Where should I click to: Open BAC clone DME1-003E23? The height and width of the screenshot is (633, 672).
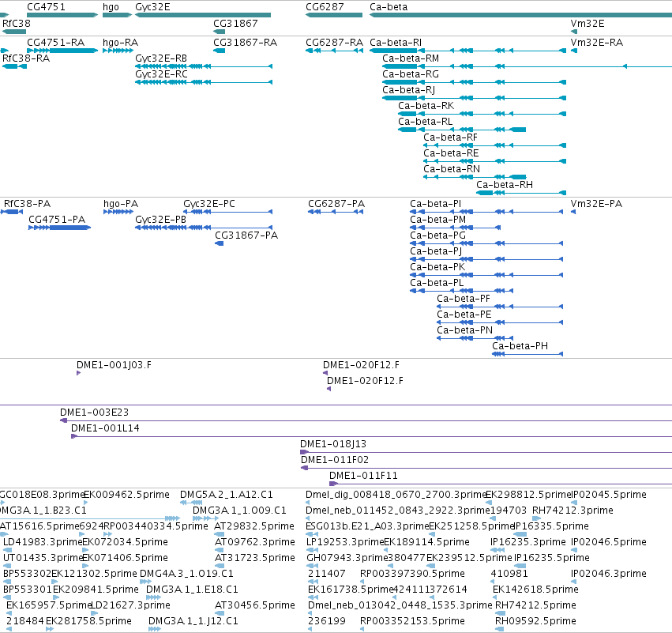[94, 413]
